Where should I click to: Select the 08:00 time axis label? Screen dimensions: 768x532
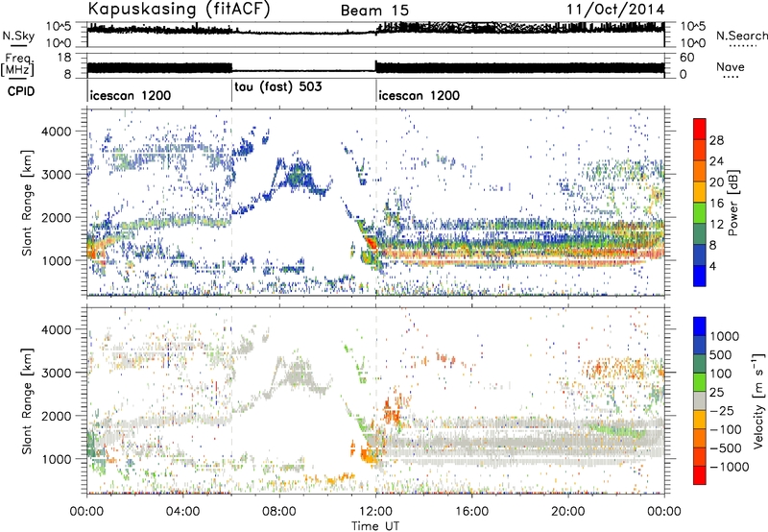click(279, 512)
